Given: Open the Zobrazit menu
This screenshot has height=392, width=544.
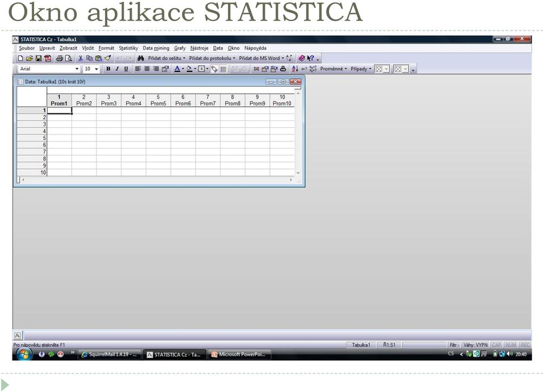Looking at the screenshot, I should pos(68,48).
